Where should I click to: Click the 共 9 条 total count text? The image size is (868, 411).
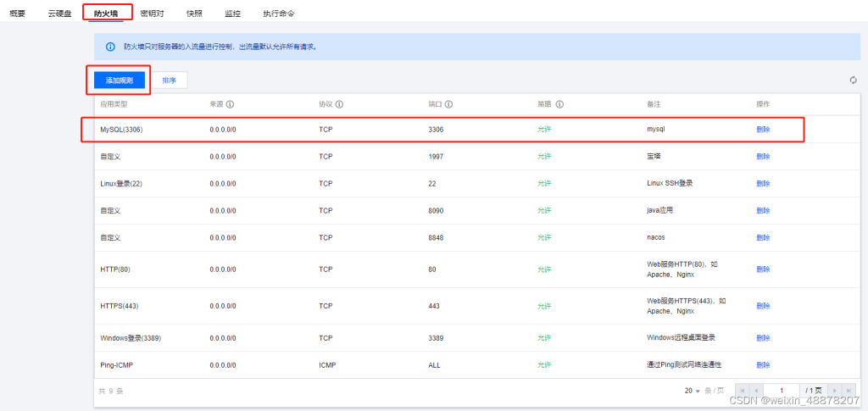click(111, 392)
